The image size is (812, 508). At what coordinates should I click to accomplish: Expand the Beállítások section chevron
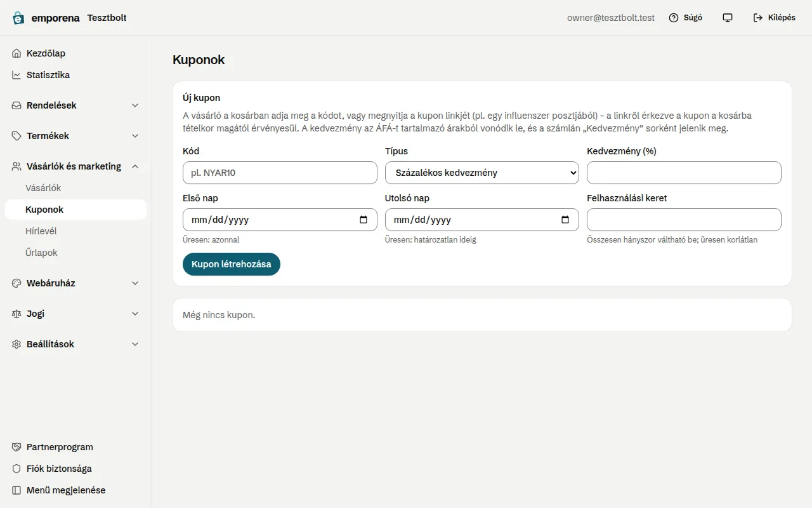click(x=135, y=344)
